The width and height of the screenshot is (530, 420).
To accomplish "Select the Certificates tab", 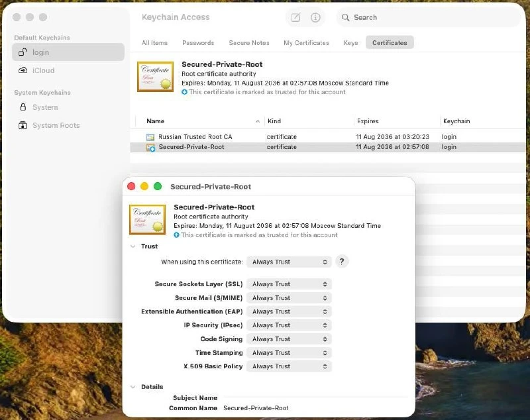I will tap(390, 43).
